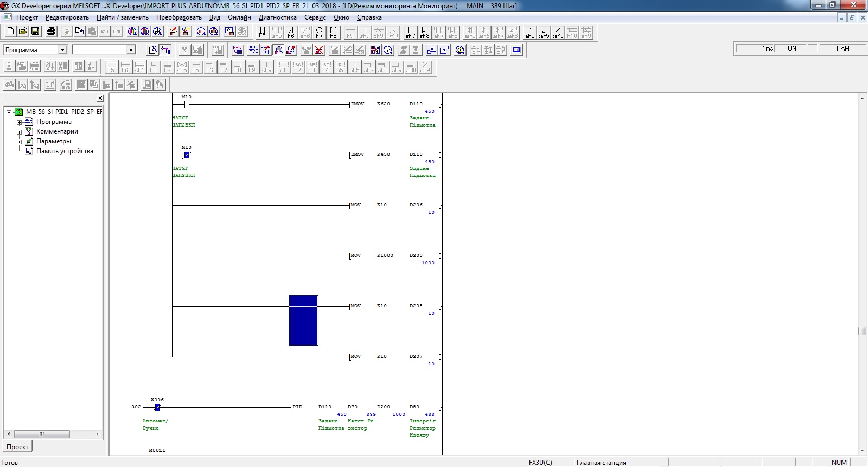Viewport: 868px width, 467px height.
Task: Open the Вид menu
Action: 215,17
